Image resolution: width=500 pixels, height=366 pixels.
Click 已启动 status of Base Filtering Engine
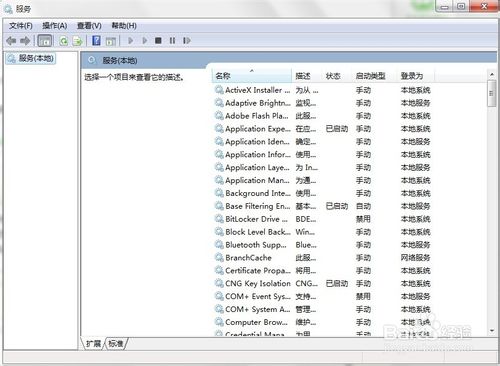click(x=337, y=206)
